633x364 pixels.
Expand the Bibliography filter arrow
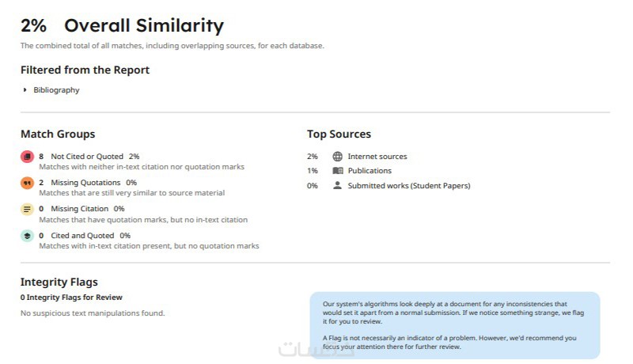[x=25, y=90]
